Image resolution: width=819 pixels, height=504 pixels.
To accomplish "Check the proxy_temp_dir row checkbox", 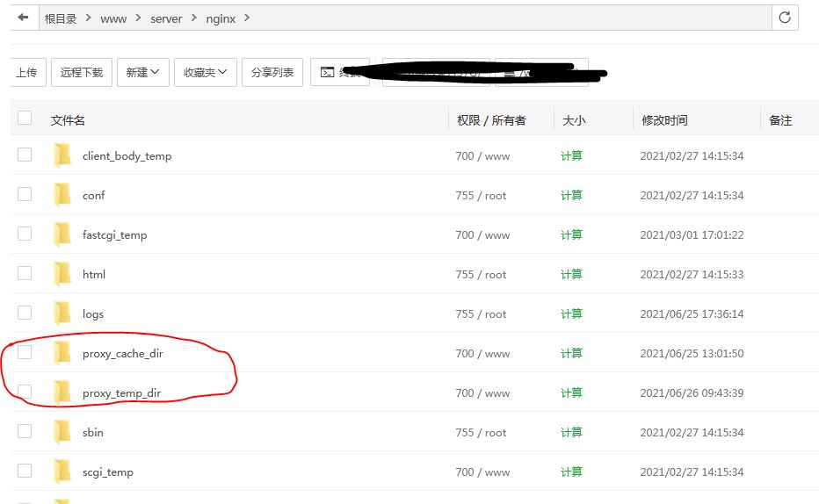I will pyautogui.click(x=25, y=392).
